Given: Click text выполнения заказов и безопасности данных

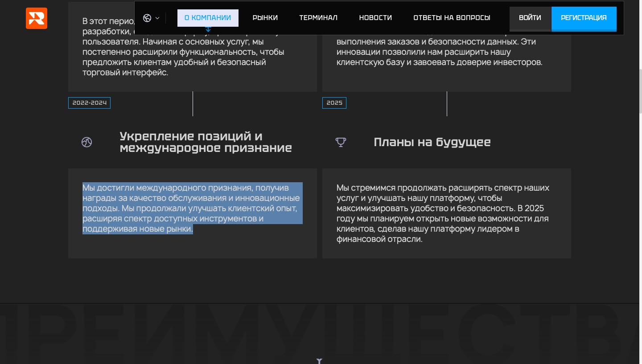Looking at the screenshot, I should pyautogui.click(x=436, y=41).
